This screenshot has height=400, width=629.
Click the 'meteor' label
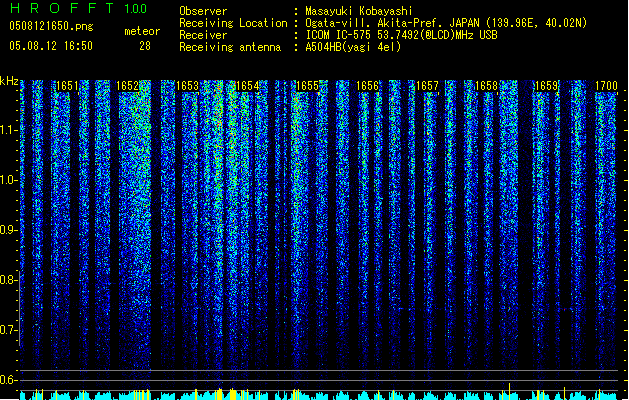pyautogui.click(x=142, y=31)
